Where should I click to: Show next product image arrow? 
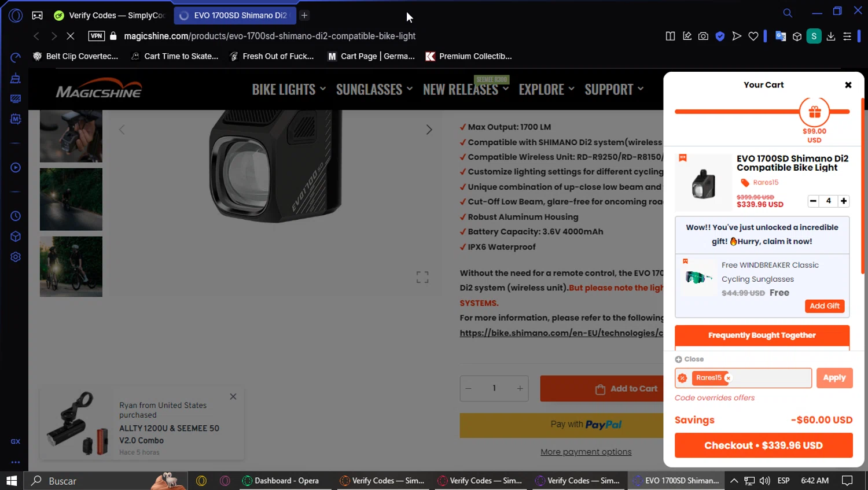coord(429,130)
